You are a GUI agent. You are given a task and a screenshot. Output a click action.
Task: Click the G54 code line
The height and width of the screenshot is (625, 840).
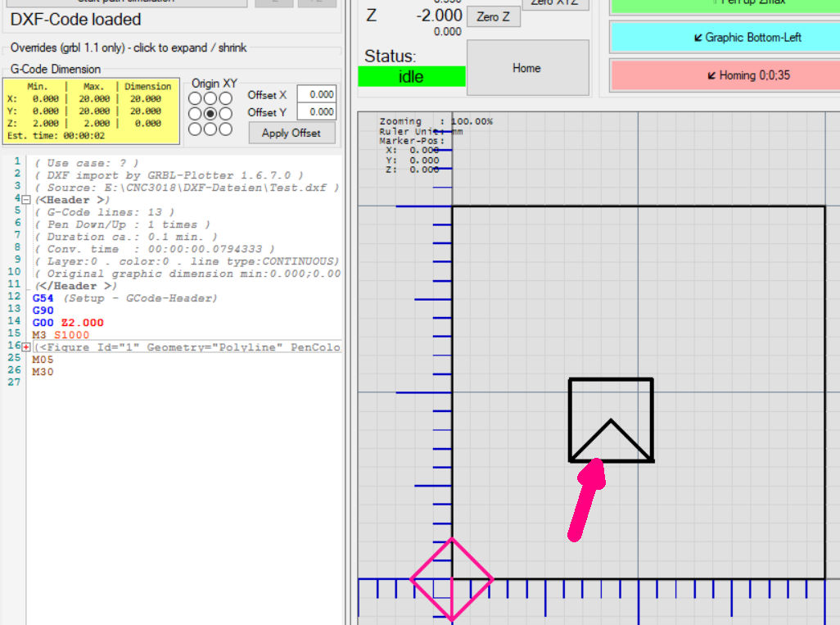(124, 298)
